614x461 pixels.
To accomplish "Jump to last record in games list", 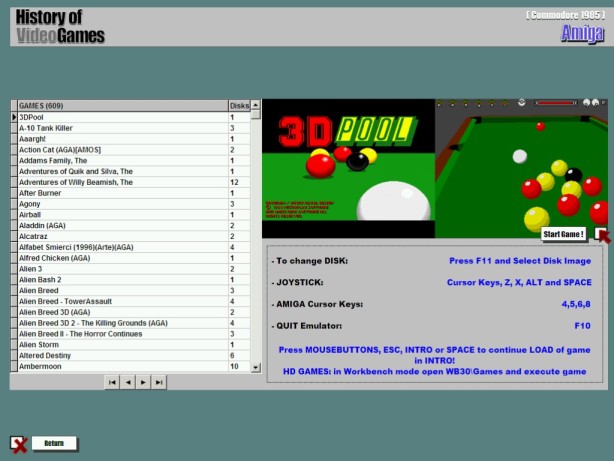I will [159, 382].
